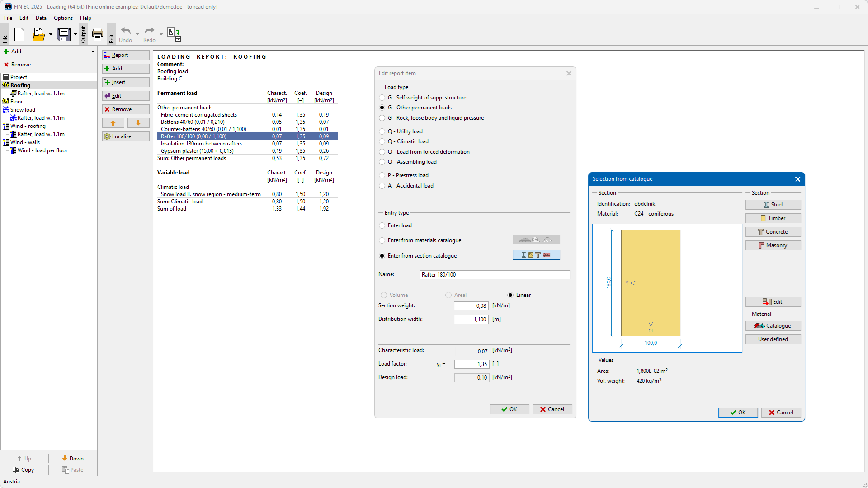Click the printer icon in toolbar
Image resolution: width=868 pixels, height=488 pixels.
98,34
